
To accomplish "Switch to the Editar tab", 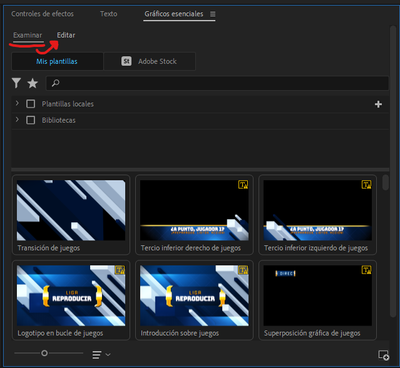I will point(66,35).
